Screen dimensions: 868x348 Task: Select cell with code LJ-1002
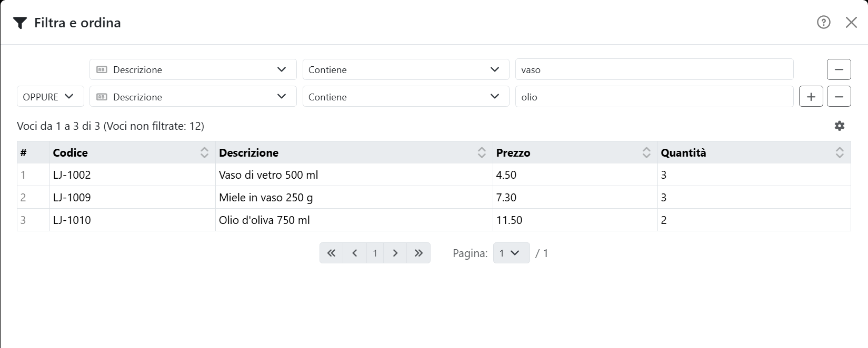tap(133, 175)
